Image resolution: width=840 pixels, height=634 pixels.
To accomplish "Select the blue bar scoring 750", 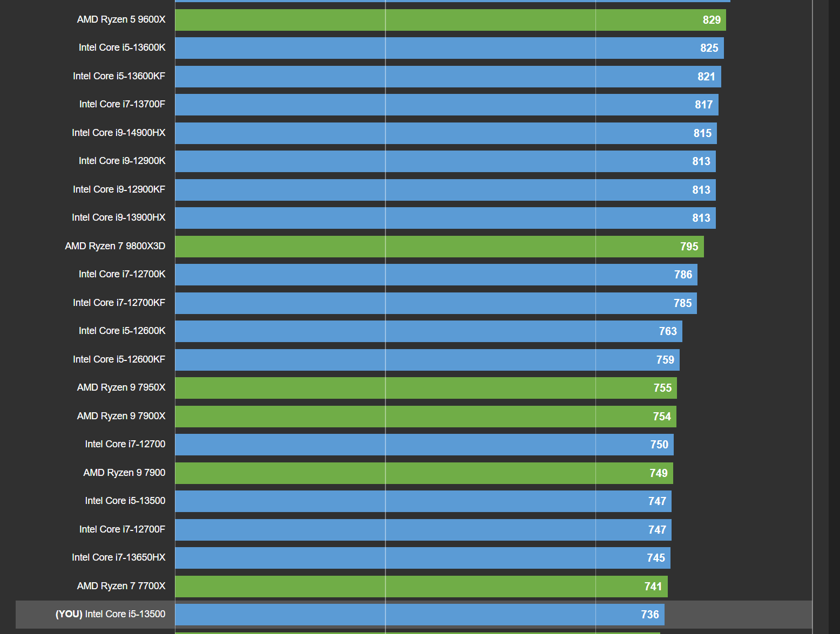I will point(424,445).
